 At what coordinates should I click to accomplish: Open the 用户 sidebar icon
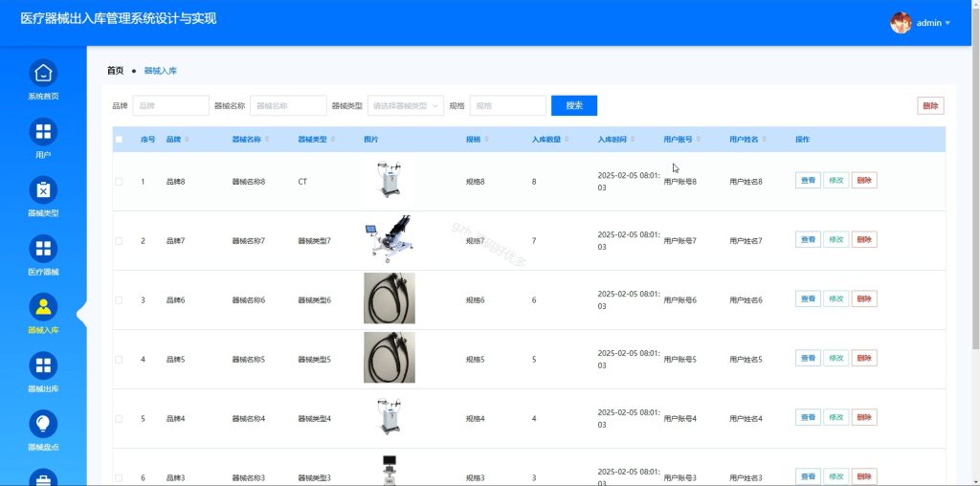click(x=43, y=131)
